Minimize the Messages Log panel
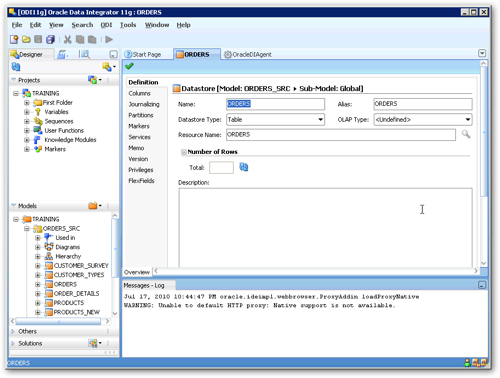Screen dimensions: 500x378 point(482,285)
